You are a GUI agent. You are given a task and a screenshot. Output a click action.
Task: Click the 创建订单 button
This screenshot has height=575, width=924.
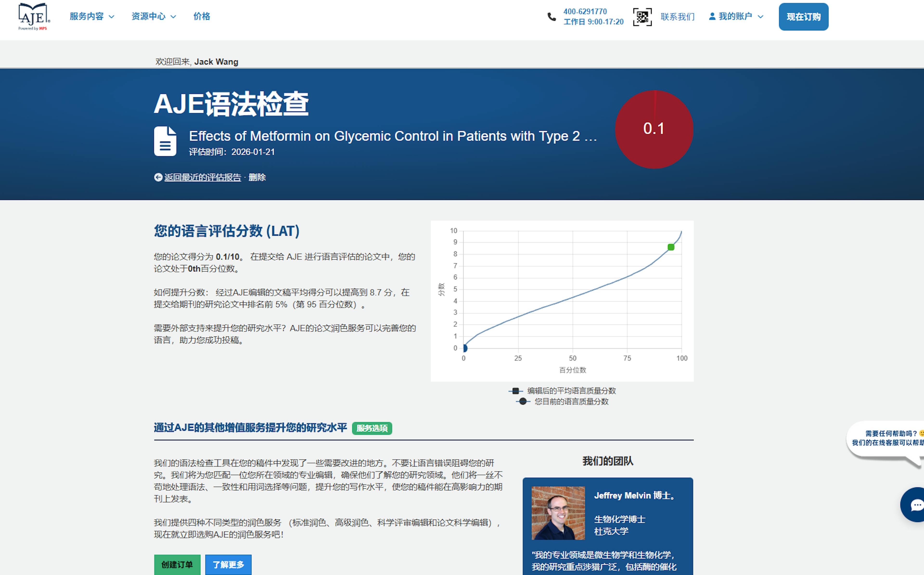click(177, 565)
